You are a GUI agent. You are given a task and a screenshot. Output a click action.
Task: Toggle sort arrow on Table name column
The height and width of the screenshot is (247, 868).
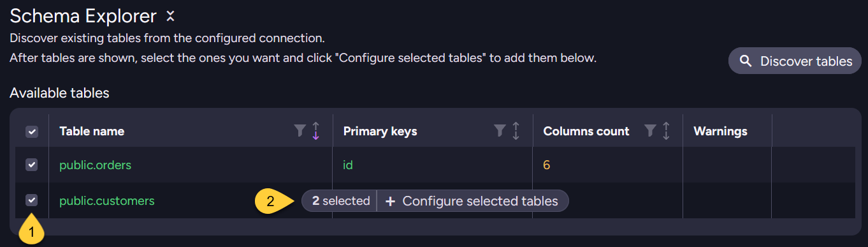point(315,131)
